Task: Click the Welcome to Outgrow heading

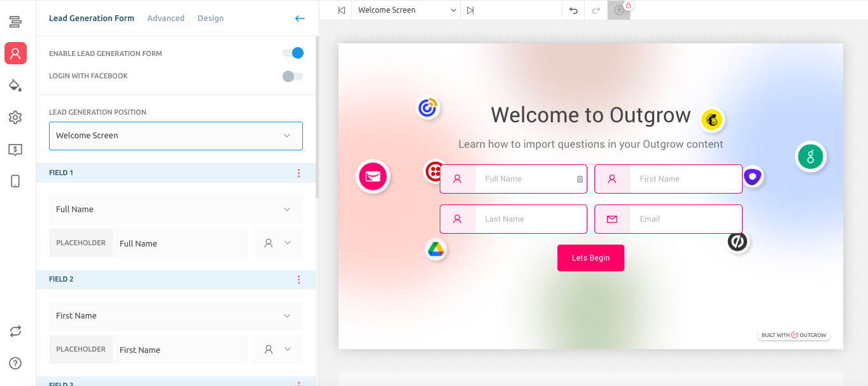Action: (591, 115)
